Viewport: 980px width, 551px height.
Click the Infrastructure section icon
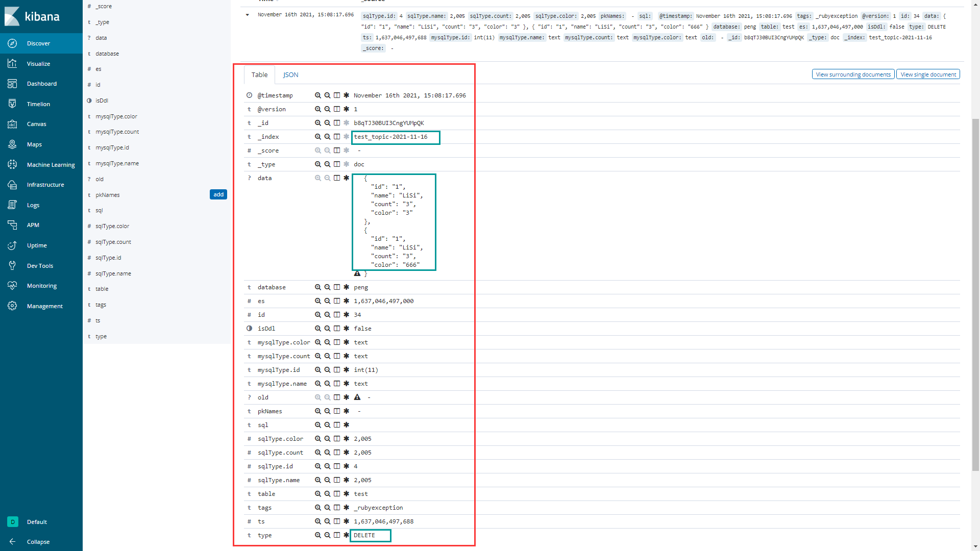point(13,184)
